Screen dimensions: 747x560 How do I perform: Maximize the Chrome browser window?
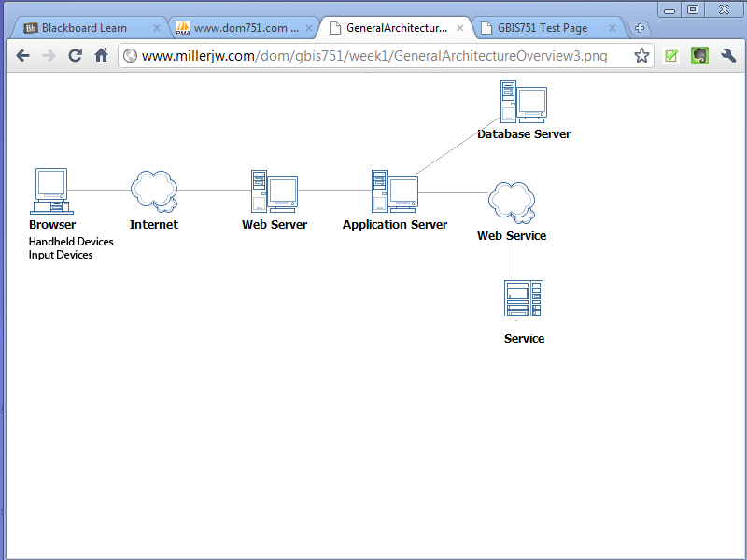[x=693, y=9]
